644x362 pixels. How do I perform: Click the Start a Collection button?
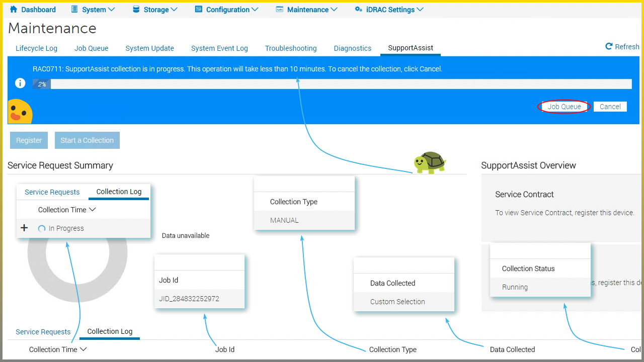click(87, 140)
